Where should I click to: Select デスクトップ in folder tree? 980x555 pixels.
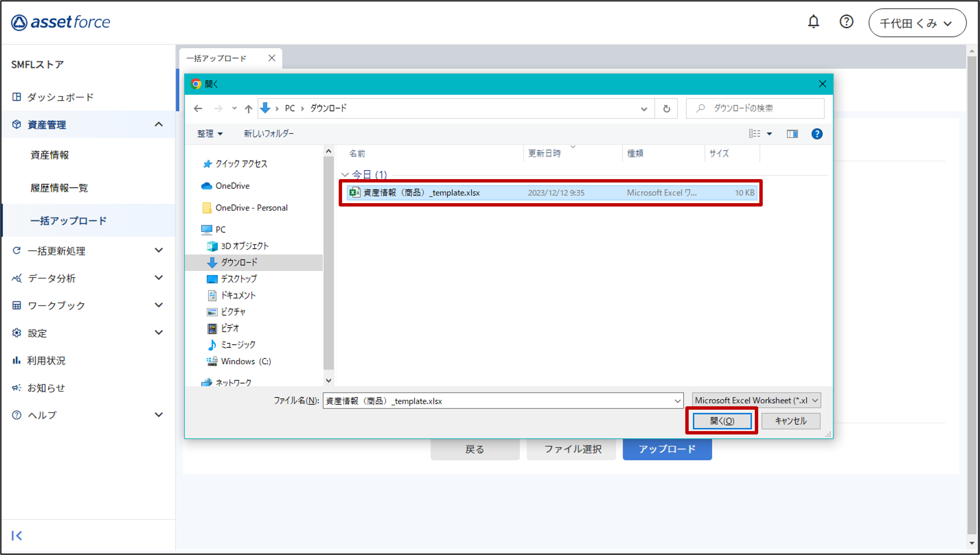click(239, 279)
